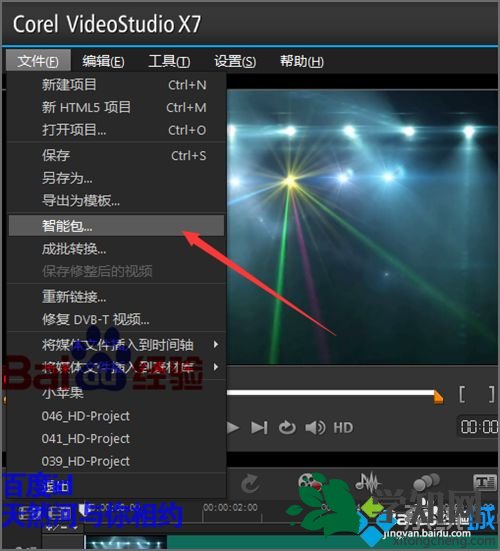Toggle the HD preview button

pos(343,428)
